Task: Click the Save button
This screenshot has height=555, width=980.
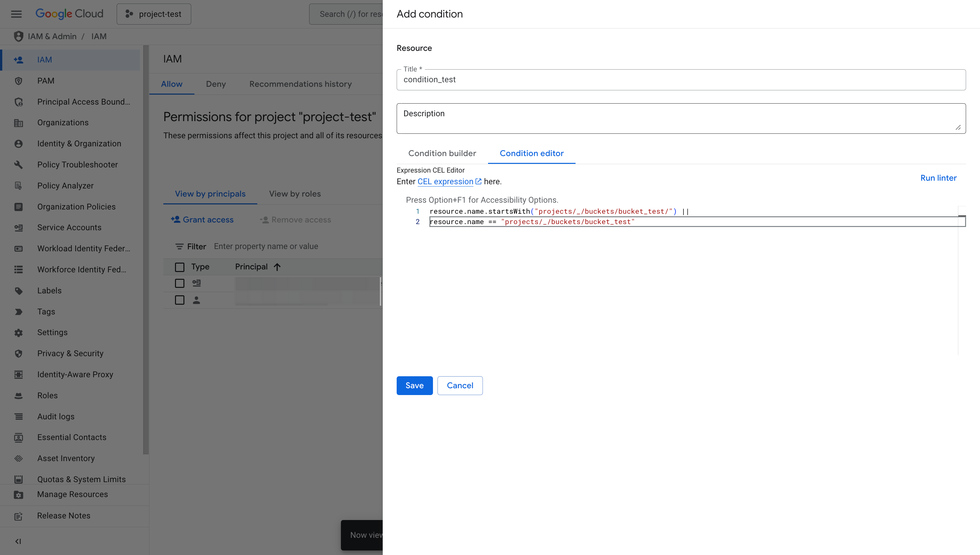Action: click(414, 385)
